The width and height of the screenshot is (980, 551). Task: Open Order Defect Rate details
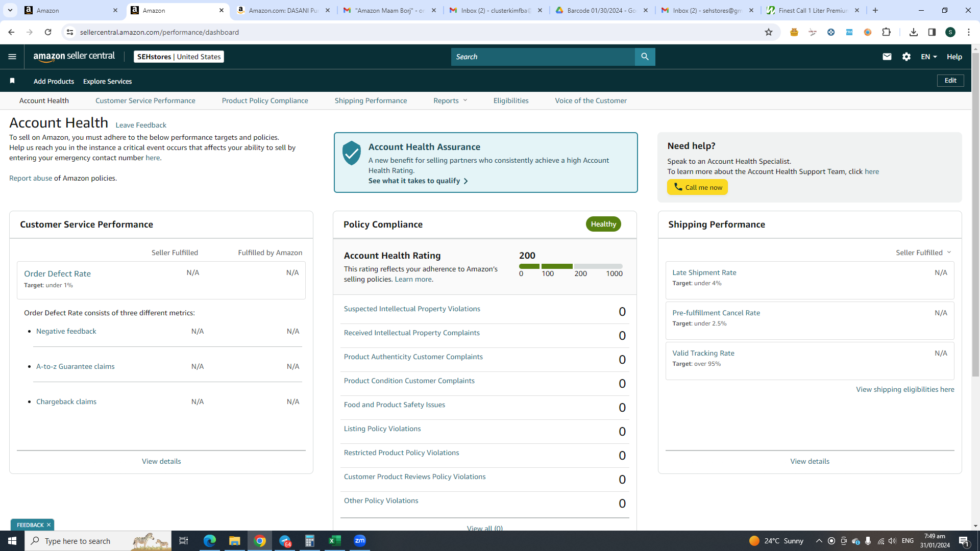[57, 273]
